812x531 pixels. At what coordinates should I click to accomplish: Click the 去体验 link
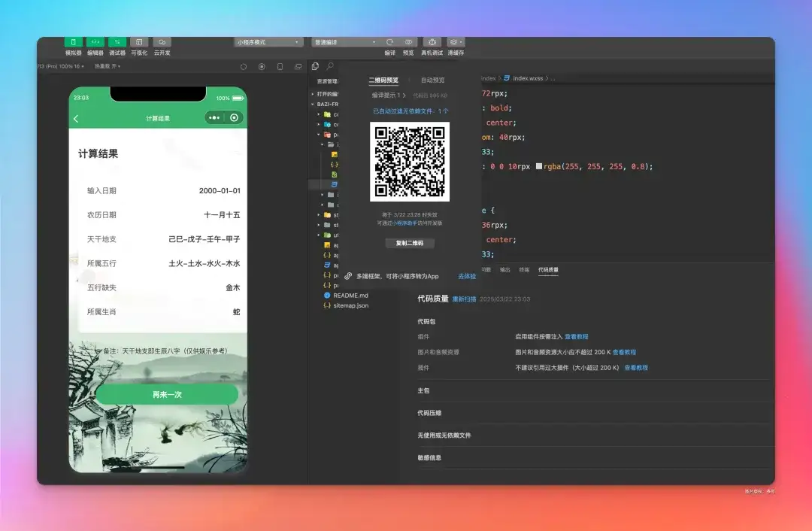point(467,276)
